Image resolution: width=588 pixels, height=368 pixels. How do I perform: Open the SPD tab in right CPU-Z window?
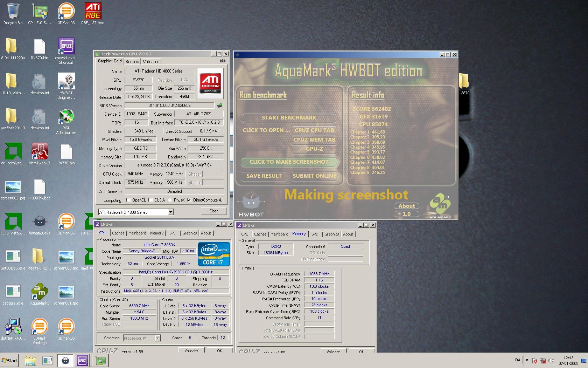point(315,234)
